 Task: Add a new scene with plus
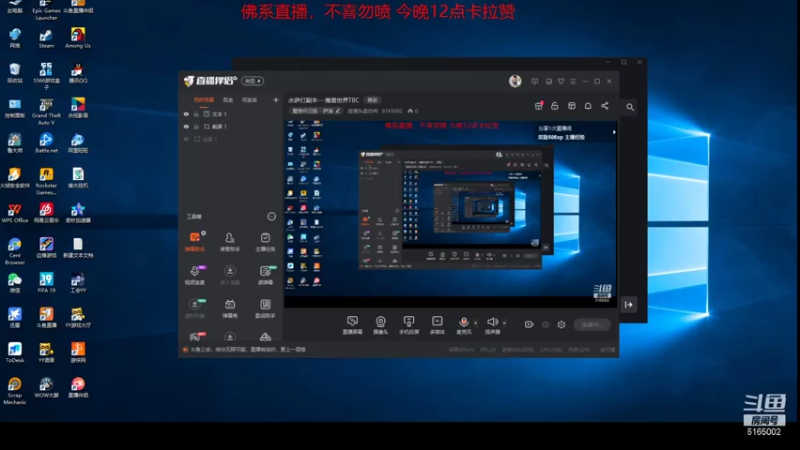point(276,100)
